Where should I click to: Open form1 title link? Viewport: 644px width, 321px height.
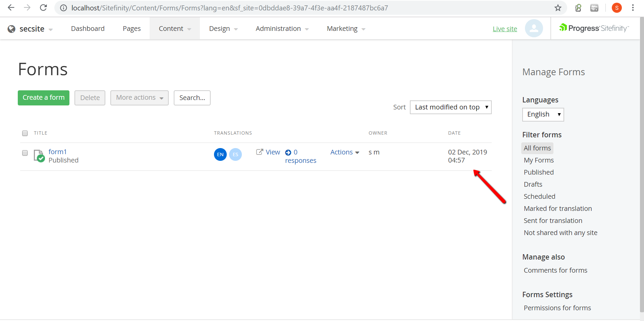pos(58,152)
